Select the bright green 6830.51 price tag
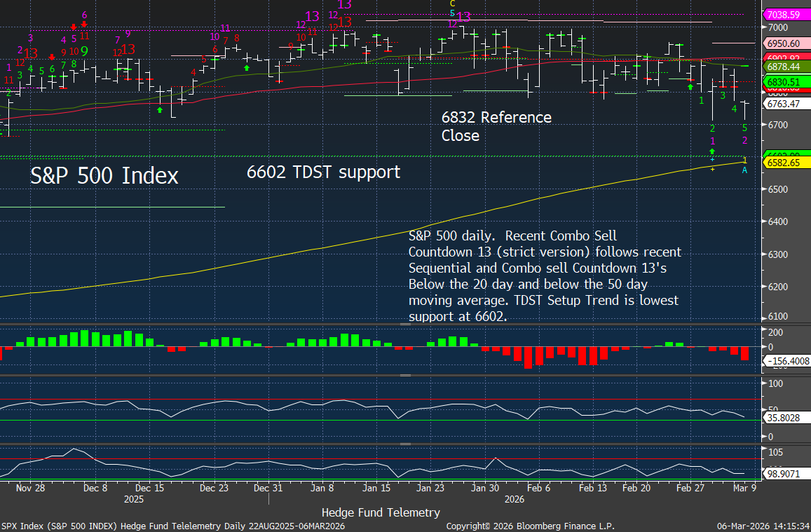 point(785,81)
